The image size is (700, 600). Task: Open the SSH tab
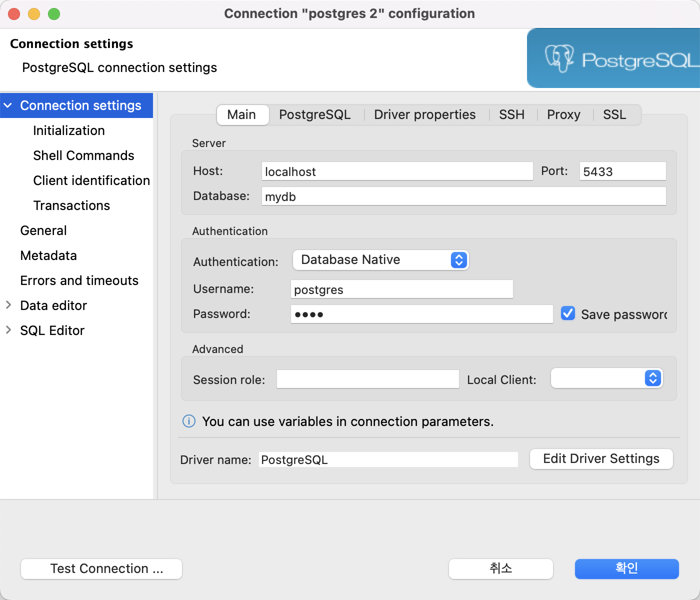(512, 114)
